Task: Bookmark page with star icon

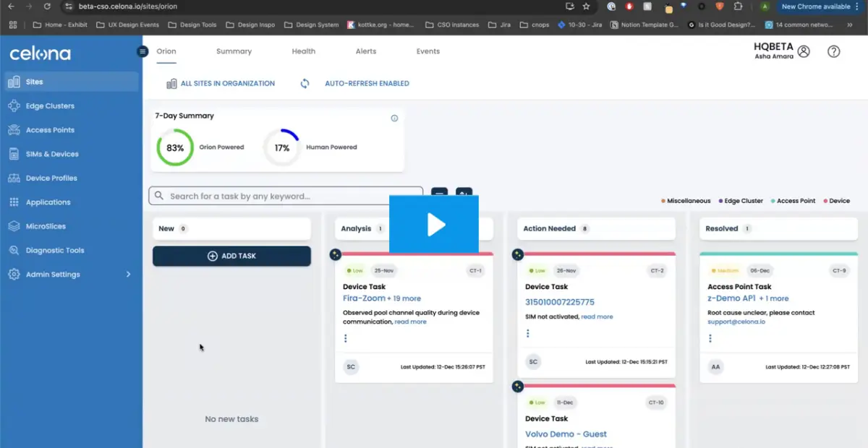Action: 586,7
